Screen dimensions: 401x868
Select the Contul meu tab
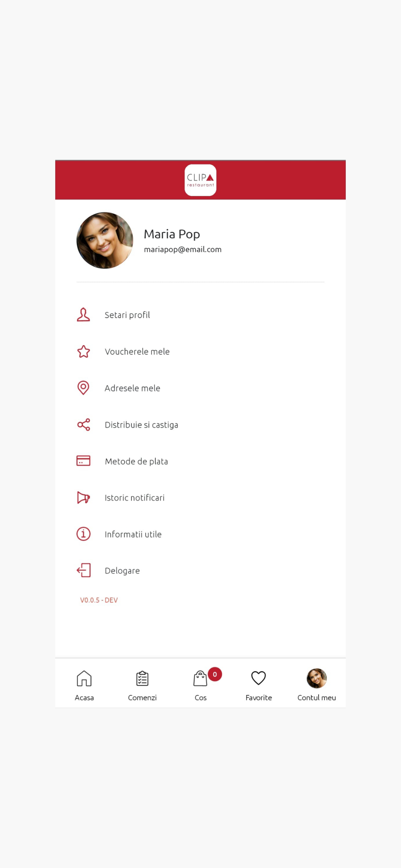point(317,685)
